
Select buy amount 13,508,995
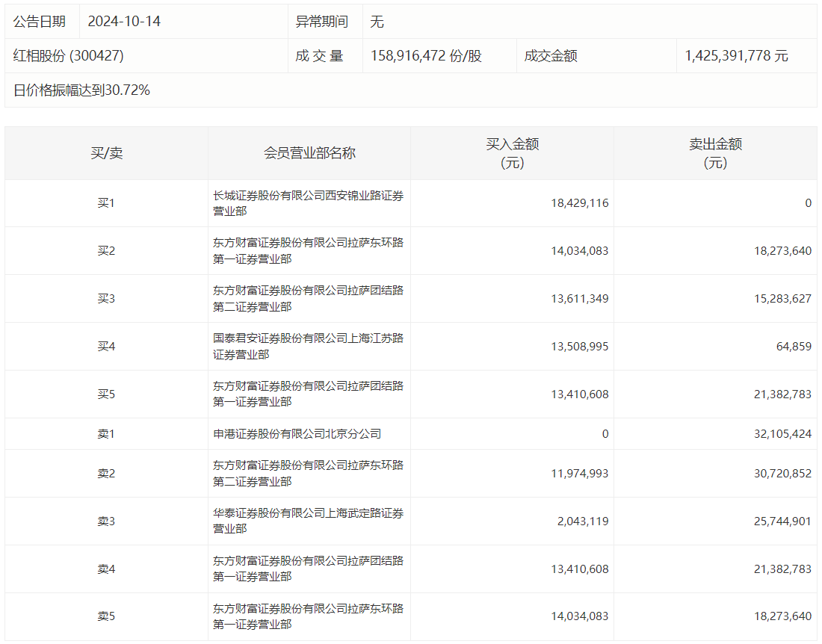point(580,347)
